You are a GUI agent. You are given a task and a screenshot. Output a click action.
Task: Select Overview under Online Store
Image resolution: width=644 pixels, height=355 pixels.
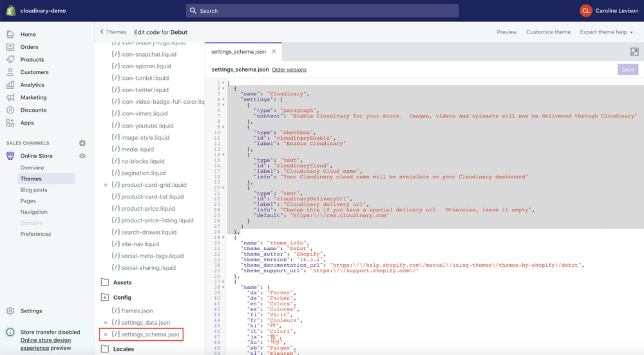pos(32,168)
